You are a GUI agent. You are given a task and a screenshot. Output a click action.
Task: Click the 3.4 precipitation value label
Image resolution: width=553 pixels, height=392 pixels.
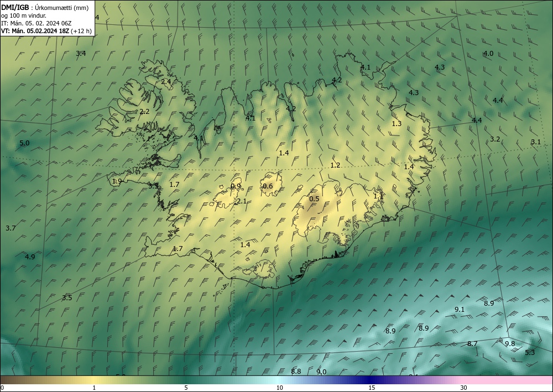(x=81, y=54)
